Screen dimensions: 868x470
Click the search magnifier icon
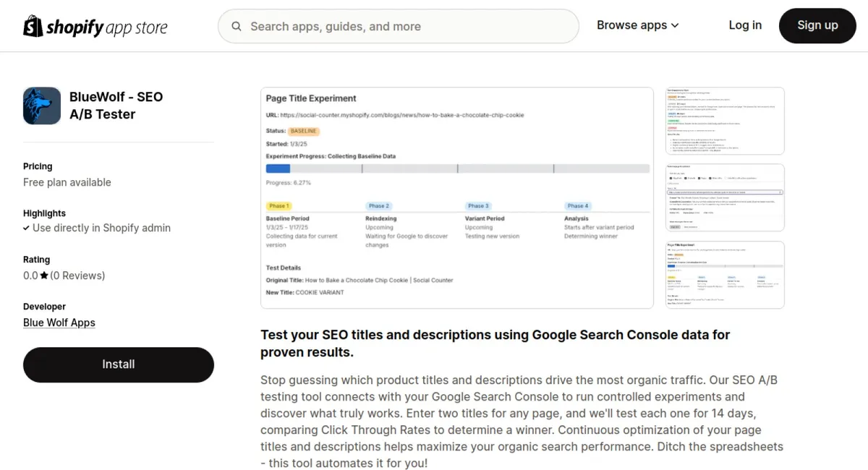click(x=237, y=27)
